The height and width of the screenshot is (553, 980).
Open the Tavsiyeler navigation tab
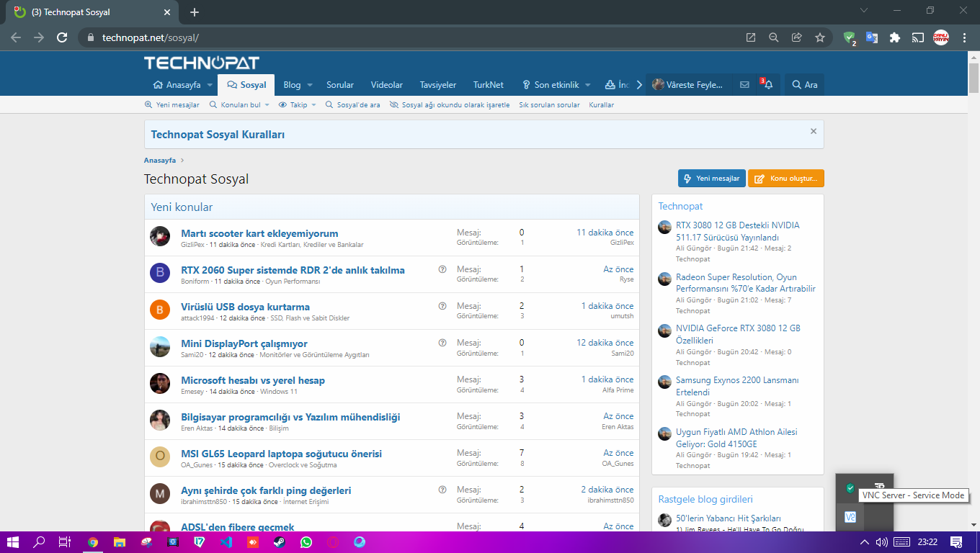point(438,85)
